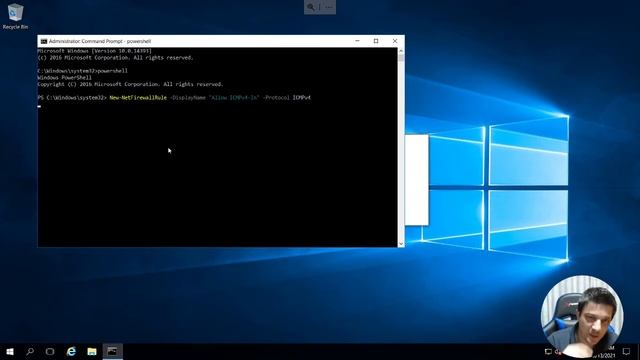640x360 pixels.
Task: Open Task View on the taskbar
Action: coord(50,351)
